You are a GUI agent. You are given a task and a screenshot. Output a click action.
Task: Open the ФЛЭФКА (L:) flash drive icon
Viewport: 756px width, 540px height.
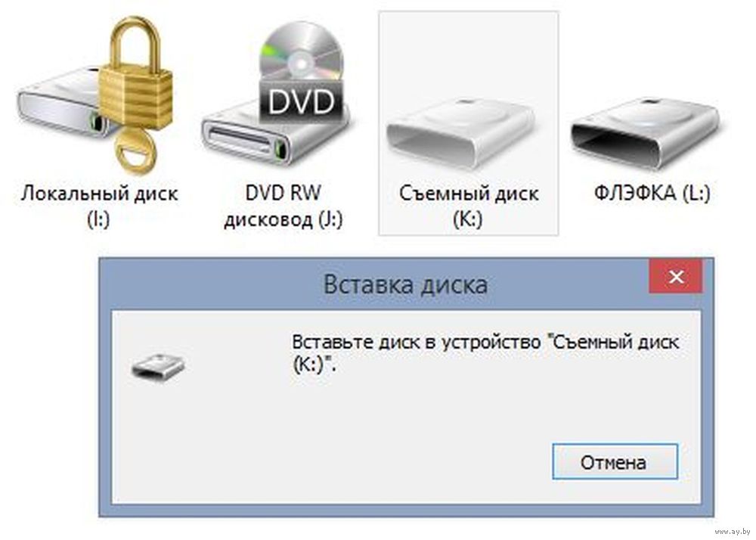[x=645, y=132]
